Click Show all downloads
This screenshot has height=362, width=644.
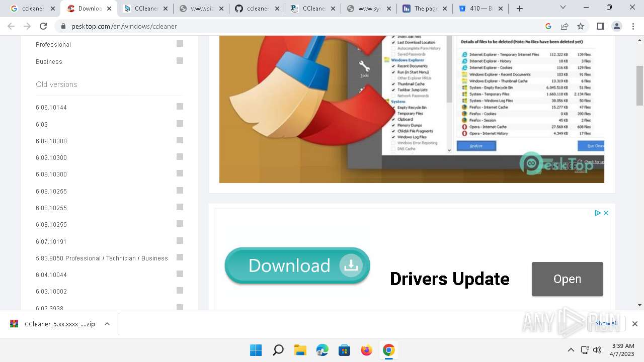click(606, 323)
